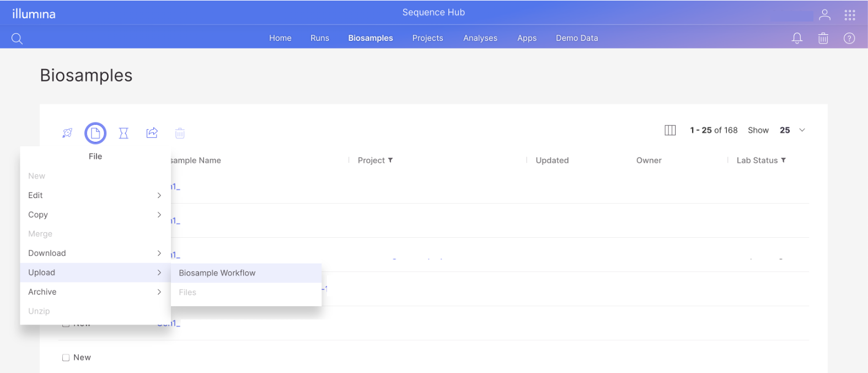Open the column chooser icon
The height and width of the screenshot is (373, 868).
point(670,130)
